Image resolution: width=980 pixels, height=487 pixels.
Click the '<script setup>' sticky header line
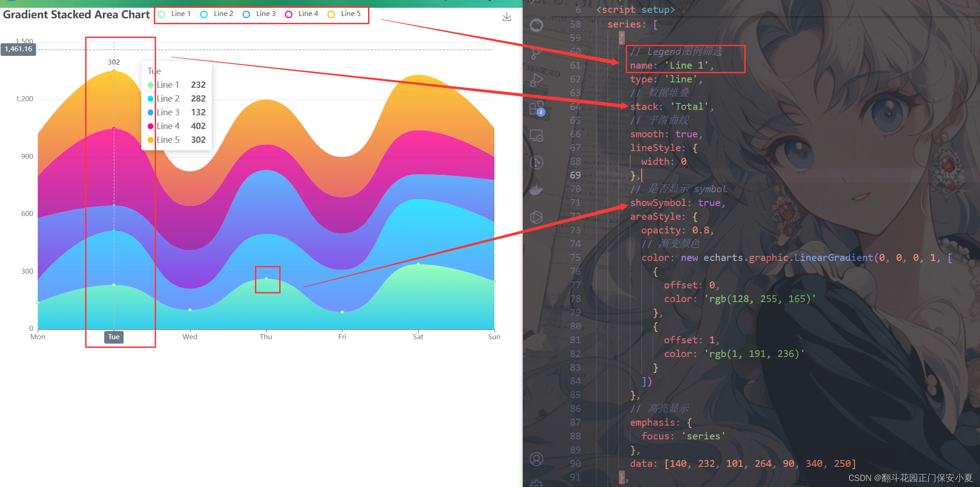[x=636, y=10]
